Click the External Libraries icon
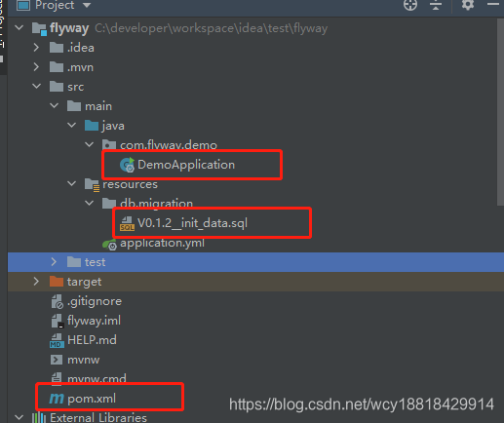 tap(39, 417)
